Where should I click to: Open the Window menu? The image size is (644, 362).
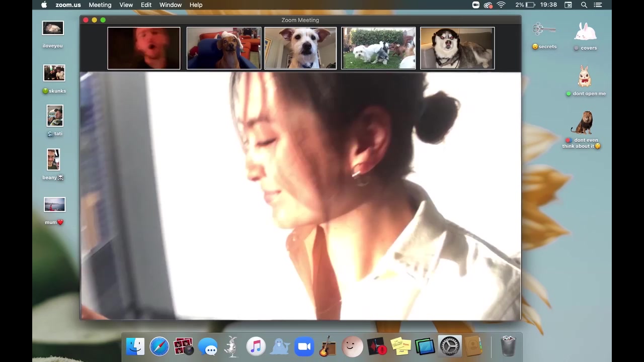(x=170, y=5)
